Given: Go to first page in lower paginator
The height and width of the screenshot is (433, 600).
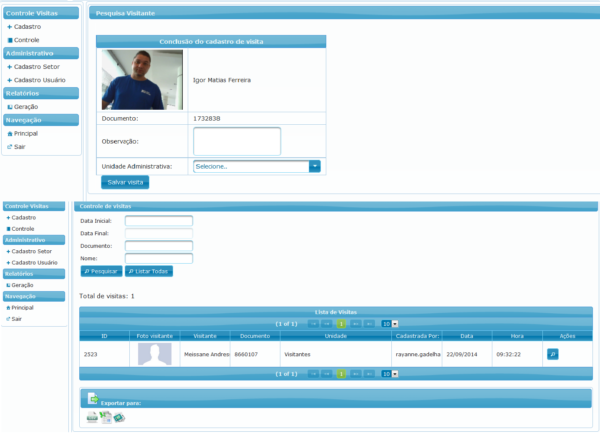Looking at the screenshot, I should coord(313,374).
